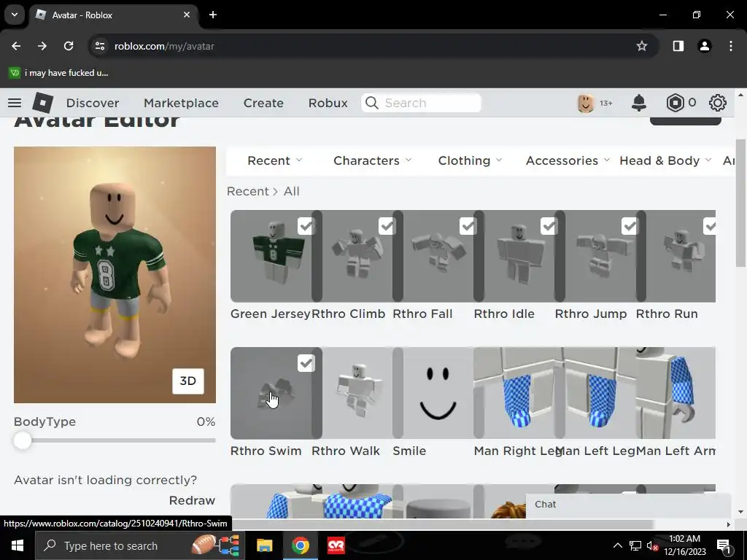Open the settings gear icon

tap(718, 103)
